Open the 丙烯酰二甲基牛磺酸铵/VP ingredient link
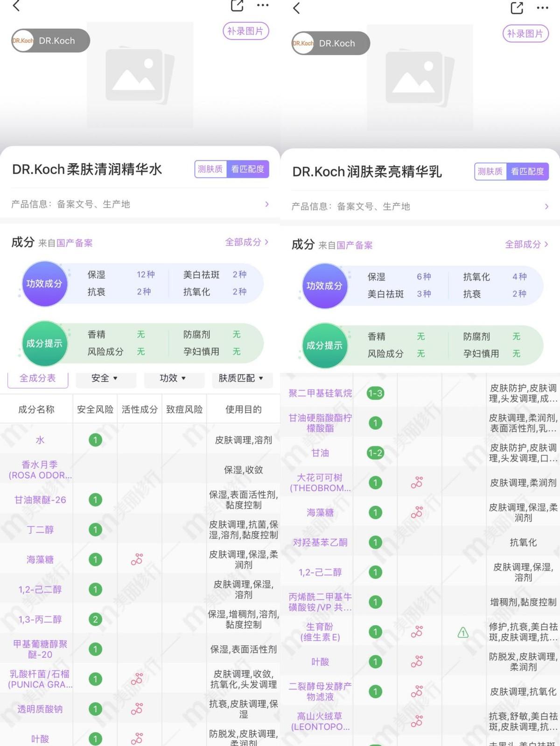560x746 pixels. click(x=320, y=602)
